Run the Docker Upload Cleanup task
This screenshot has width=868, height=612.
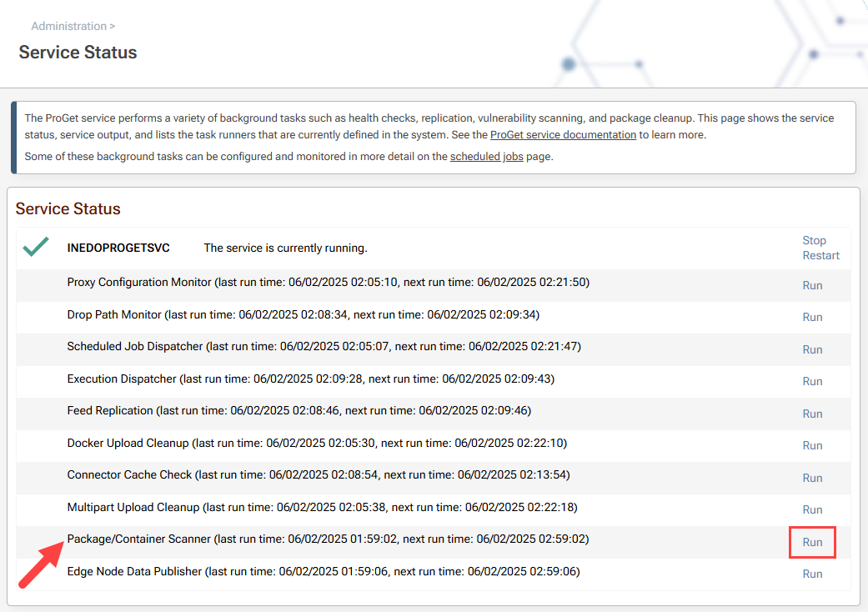click(812, 445)
